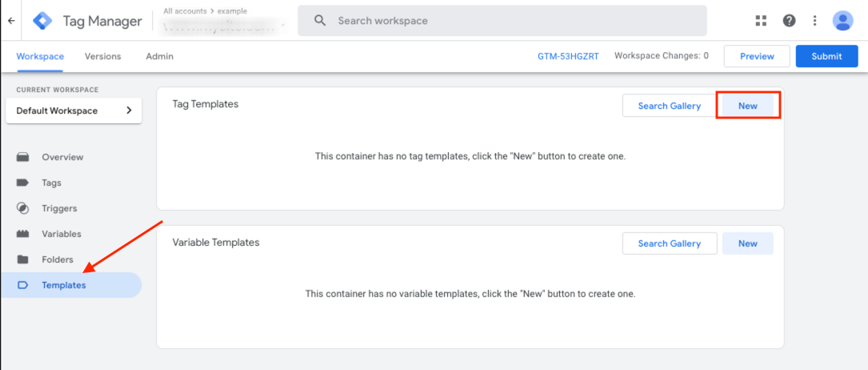Open the three-dot more options menu

pos(815,21)
